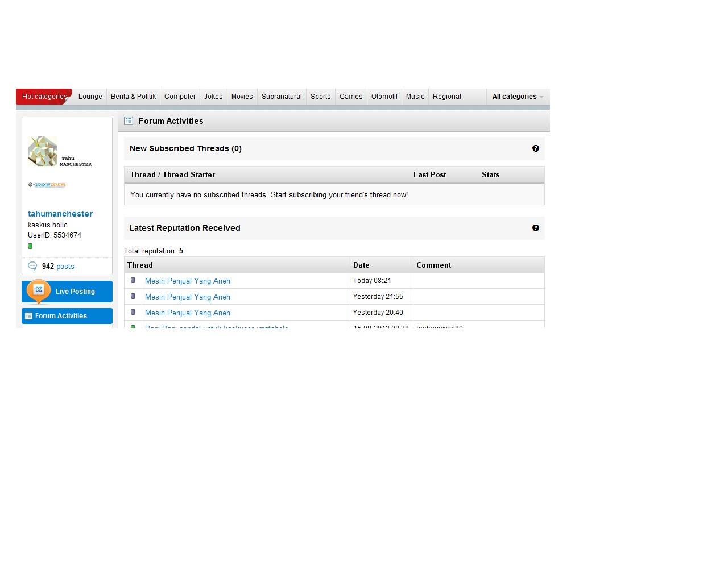Open the tahumanchester profile link
Image resolution: width=728 pixels, height=582 pixels.
pos(60,214)
